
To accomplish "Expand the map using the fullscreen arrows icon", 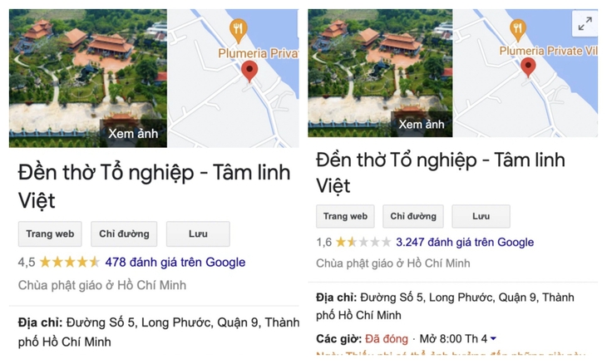I will [585, 23].
